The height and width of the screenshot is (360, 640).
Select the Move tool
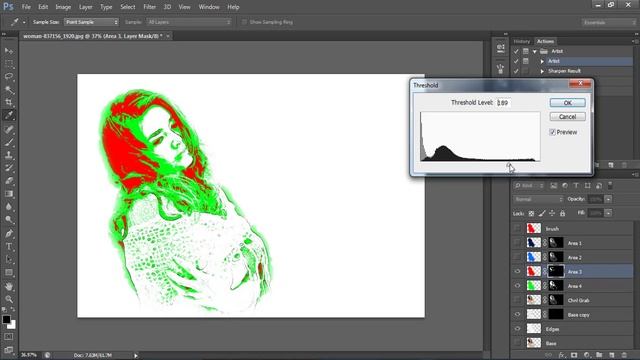9,51
